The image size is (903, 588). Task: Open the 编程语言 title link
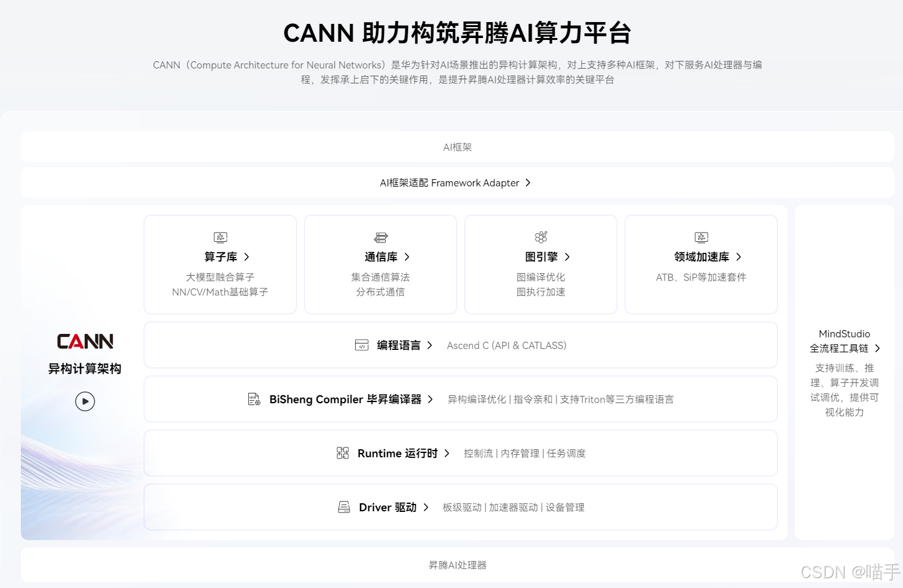click(x=399, y=345)
